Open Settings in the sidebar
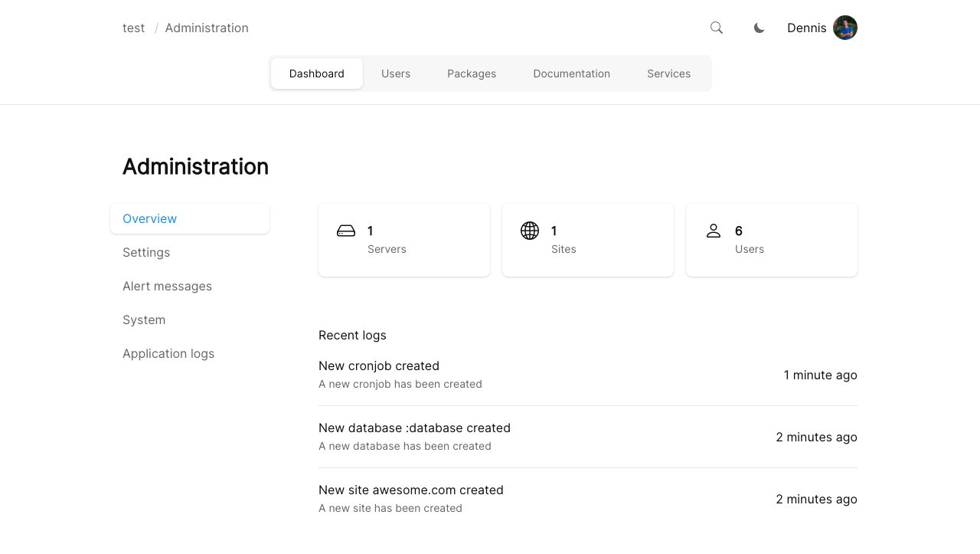This screenshot has width=980, height=554. pyautogui.click(x=146, y=252)
